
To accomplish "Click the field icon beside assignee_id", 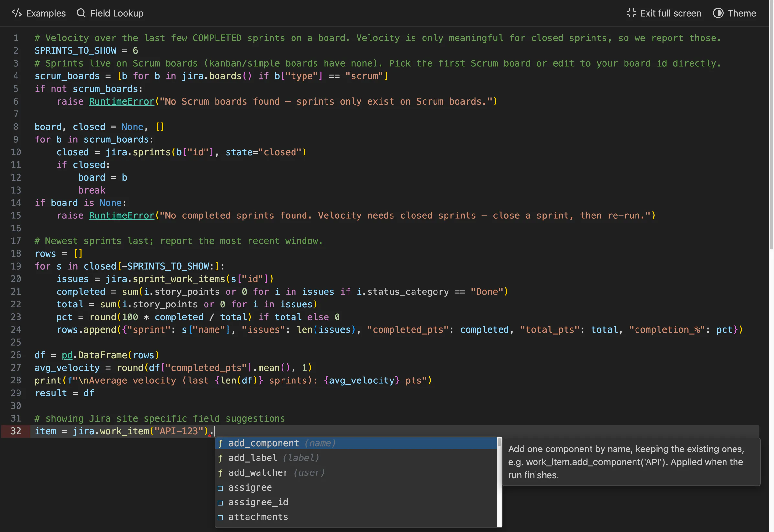I will [220, 503].
